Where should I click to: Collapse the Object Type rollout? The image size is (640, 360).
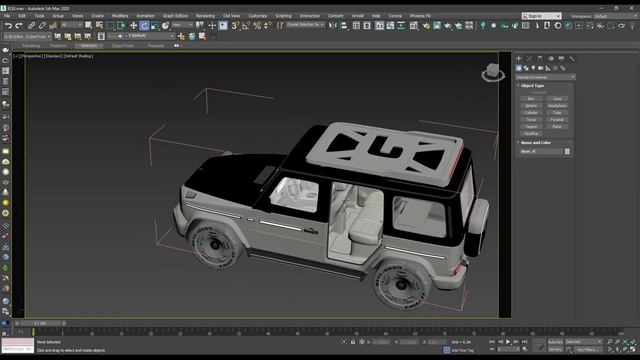pyautogui.click(x=532, y=86)
